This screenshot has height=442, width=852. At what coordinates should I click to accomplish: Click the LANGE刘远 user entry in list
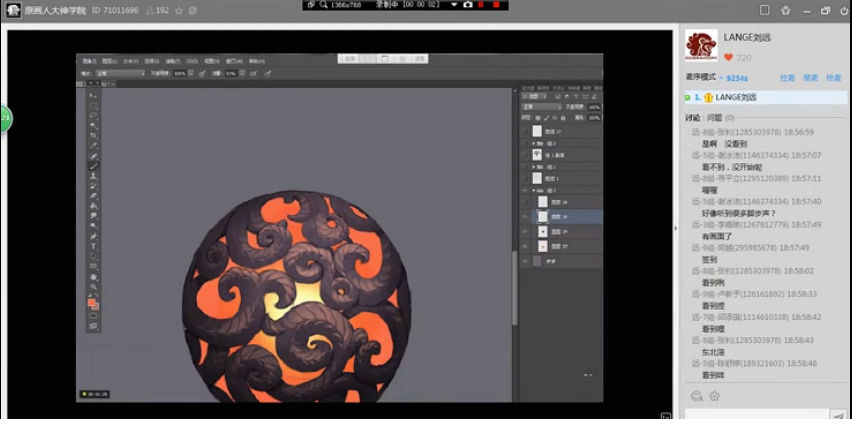(x=735, y=97)
